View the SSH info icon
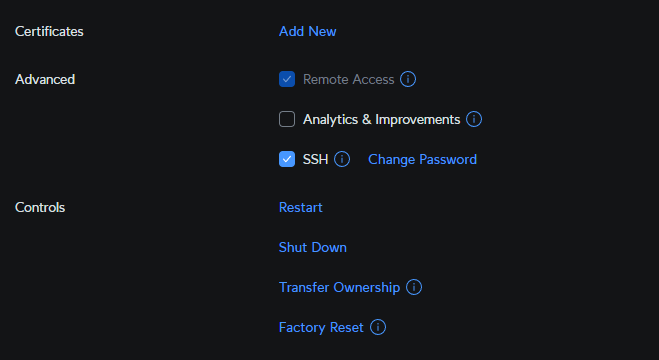This screenshot has width=659, height=360. [342, 159]
